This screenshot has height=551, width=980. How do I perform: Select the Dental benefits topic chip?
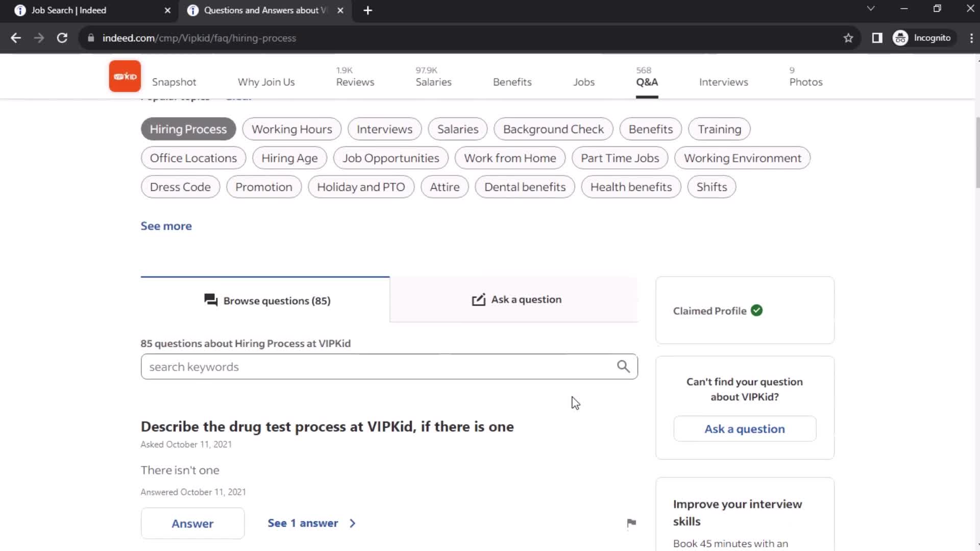(x=525, y=187)
